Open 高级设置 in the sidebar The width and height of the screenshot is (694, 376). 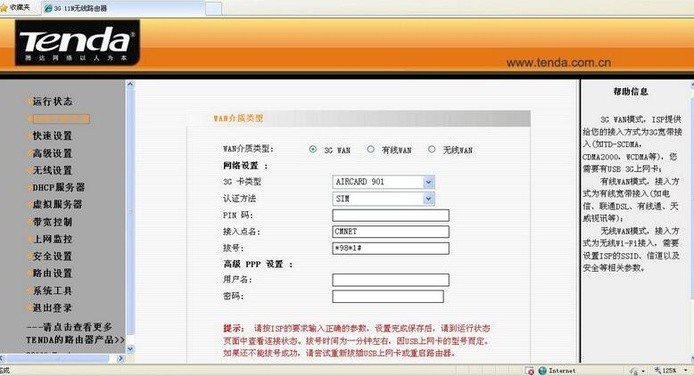point(52,153)
